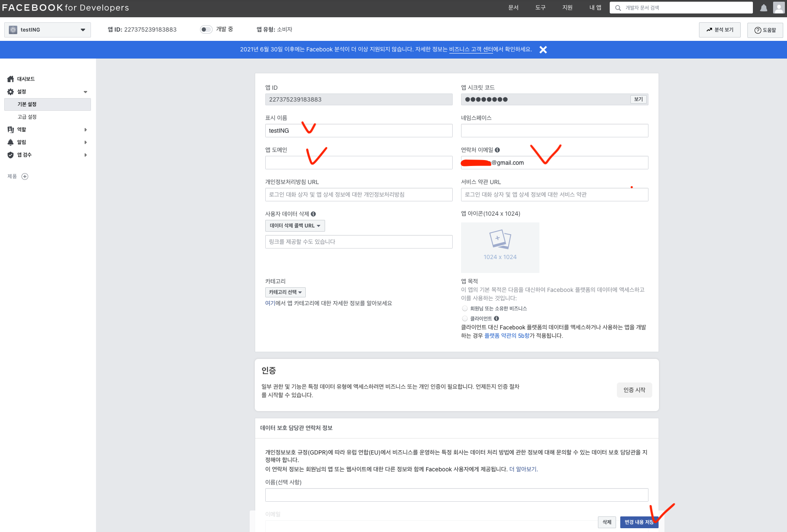Click the 삭제 delete button
Image resolution: width=787 pixels, height=532 pixels.
pyautogui.click(x=607, y=522)
